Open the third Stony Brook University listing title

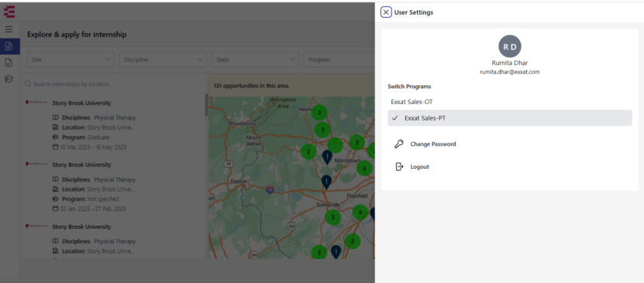click(81, 226)
